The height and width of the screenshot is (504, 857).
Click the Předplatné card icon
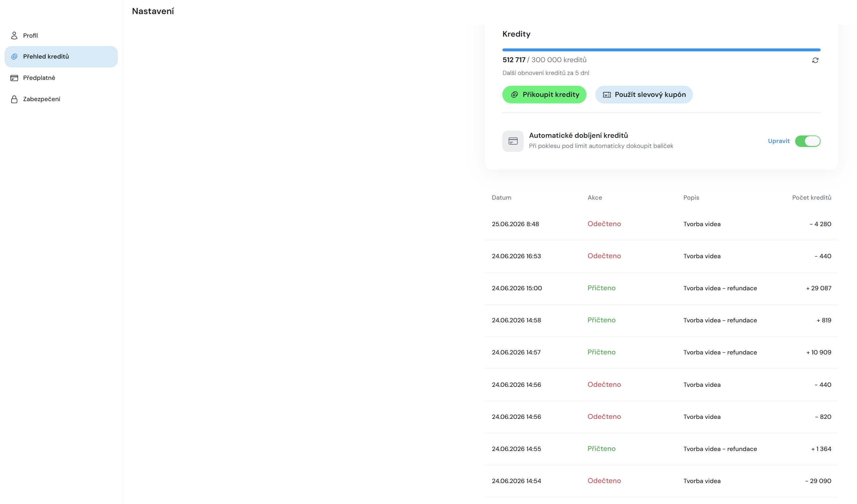point(14,78)
